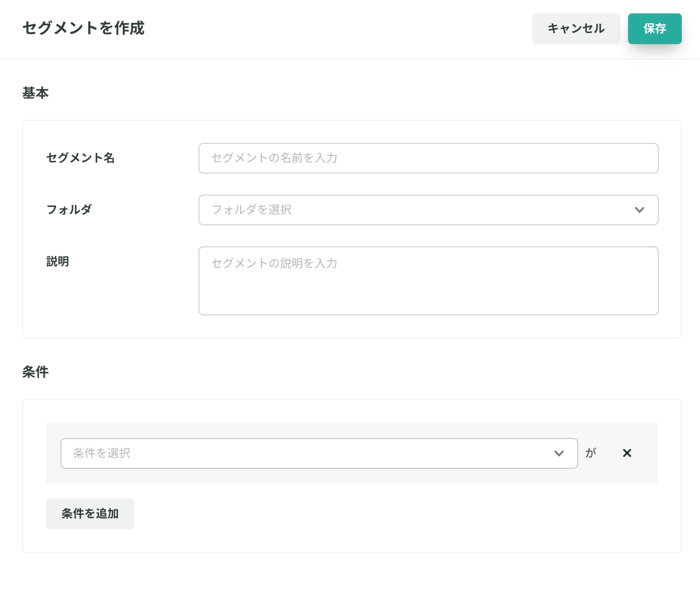This screenshot has height=603, width=700.
Task: Click the chevron arrow in 条件を選択 field
Action: click(559, 453)
